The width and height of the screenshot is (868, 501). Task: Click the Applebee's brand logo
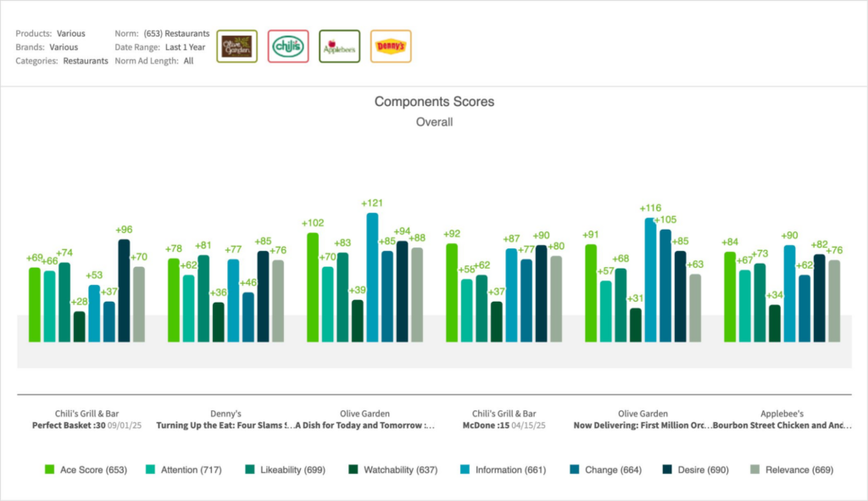pos(339,46)
